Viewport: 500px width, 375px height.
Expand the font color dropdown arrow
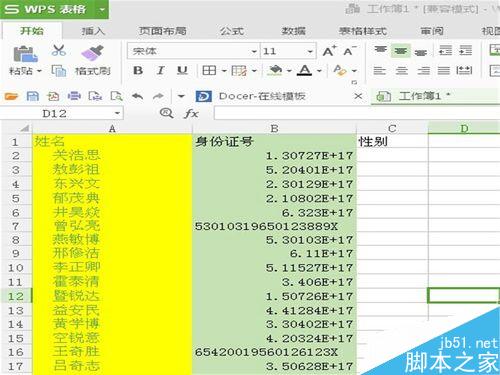[x=319, y=71]
